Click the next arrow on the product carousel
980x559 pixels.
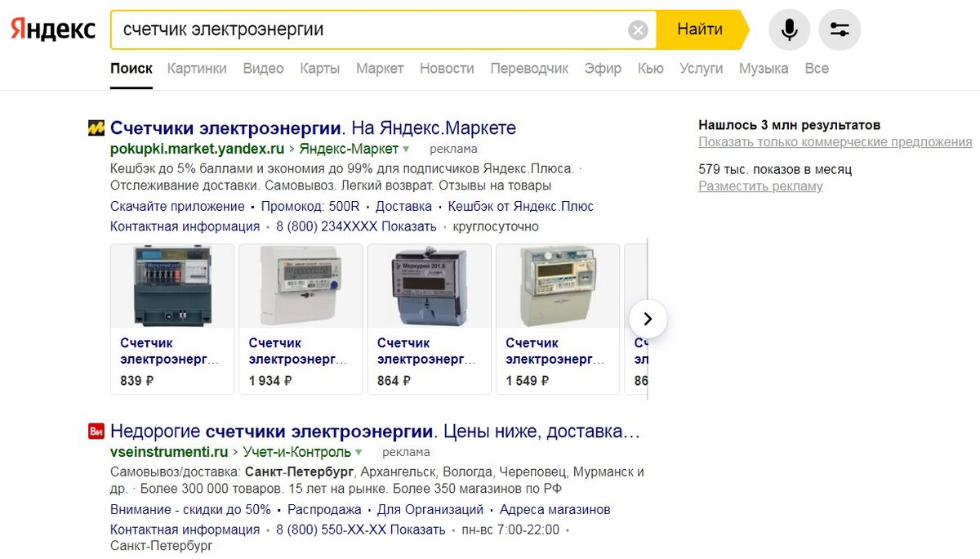(x=648, y=319)
